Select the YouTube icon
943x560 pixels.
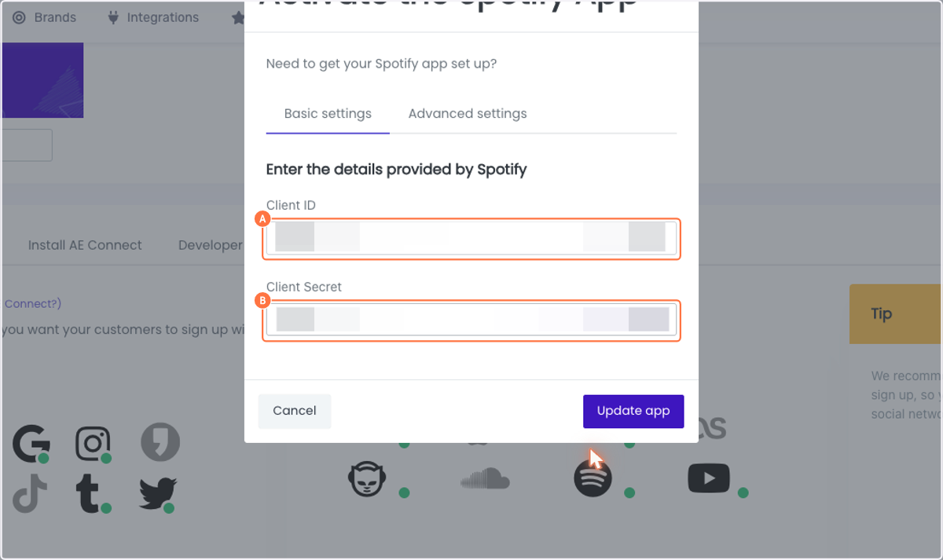tap(709, 478)
